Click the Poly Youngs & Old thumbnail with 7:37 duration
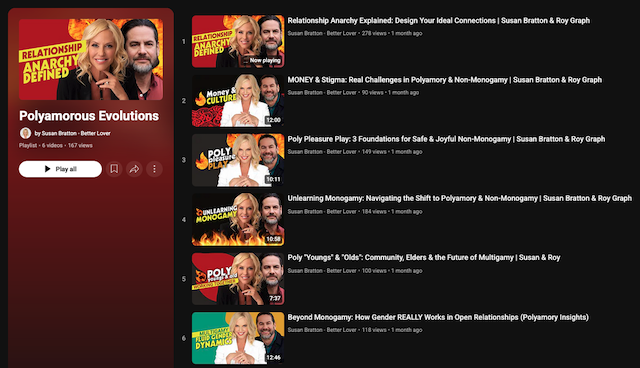 [238, 279]
